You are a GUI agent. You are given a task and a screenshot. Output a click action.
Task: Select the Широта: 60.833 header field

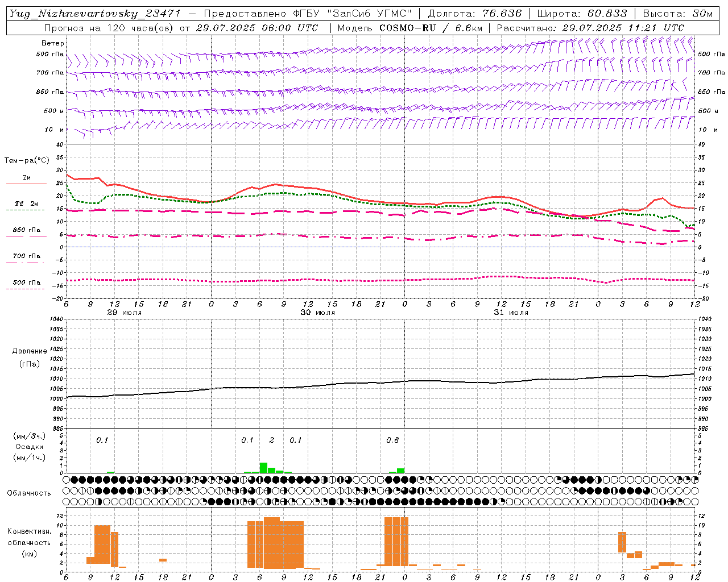click(582, 14)
